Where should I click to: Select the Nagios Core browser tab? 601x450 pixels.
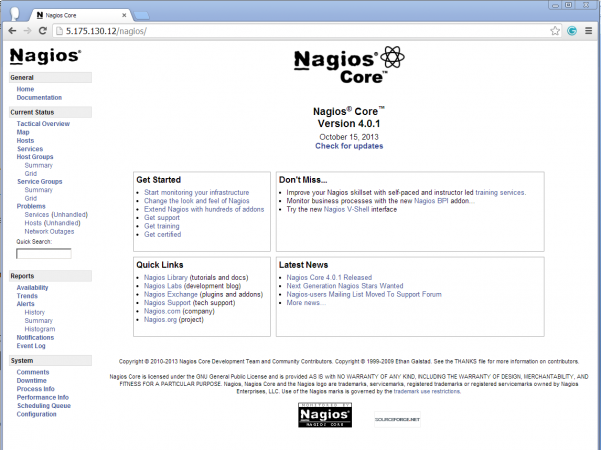[80, 15]
